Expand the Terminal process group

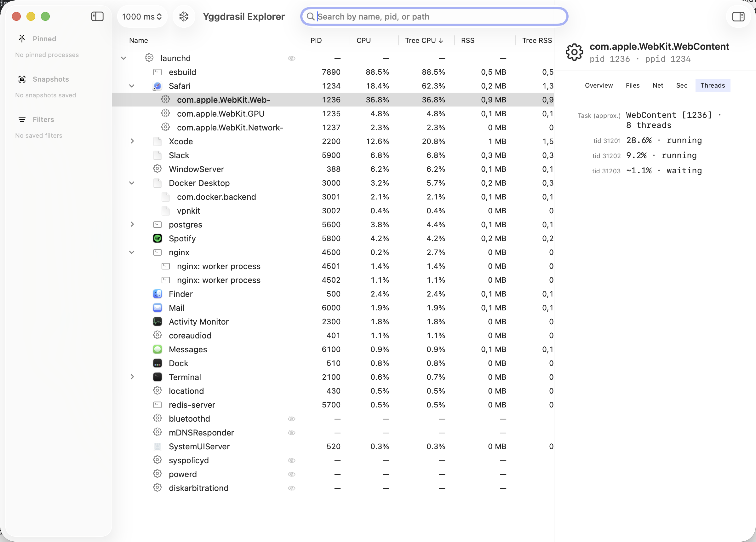[x=132, y=377]
